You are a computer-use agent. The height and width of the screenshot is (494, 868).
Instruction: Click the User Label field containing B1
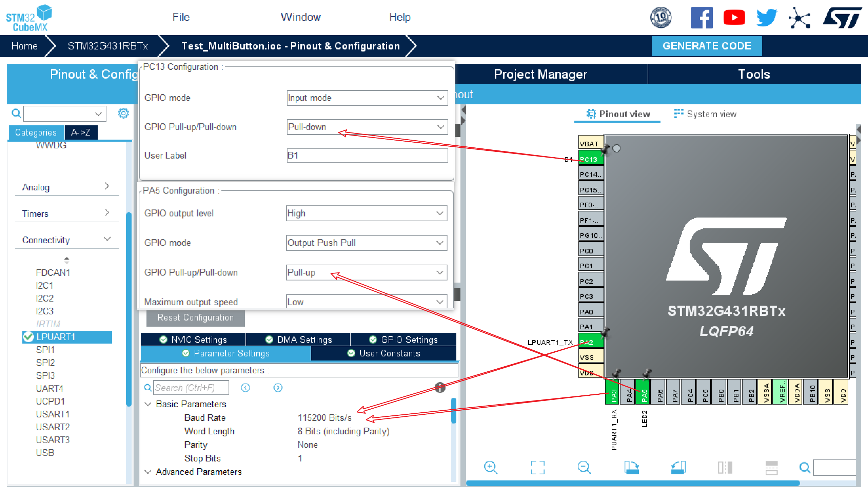(367, 156)
